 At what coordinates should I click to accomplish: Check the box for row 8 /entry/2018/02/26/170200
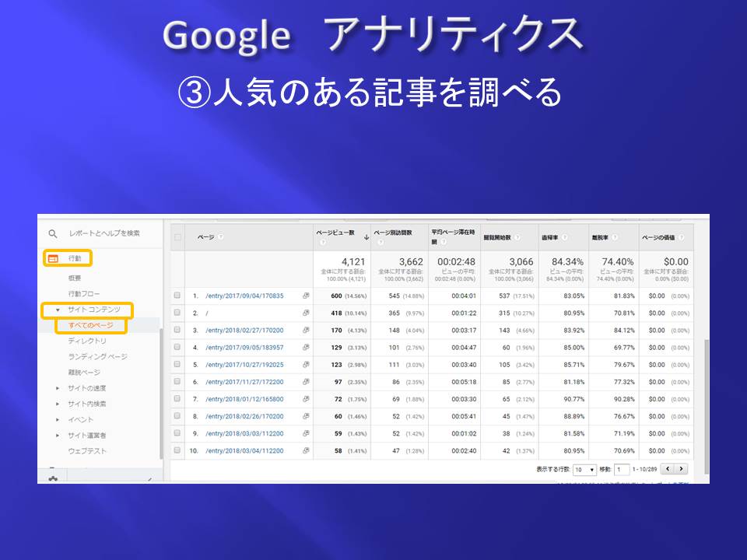click(x=177, y=415)
